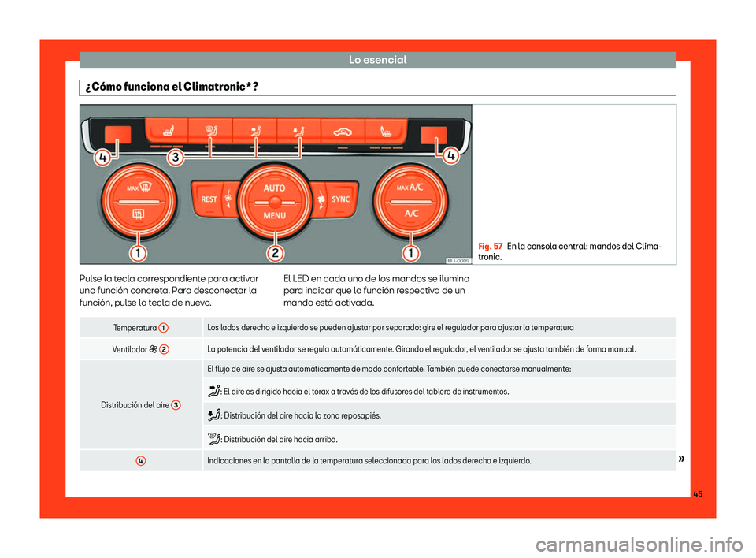Click the heading '¿Cómo funciona el Climatronic*?'
This screenshot has width=756, height=558.
(172, 87)
